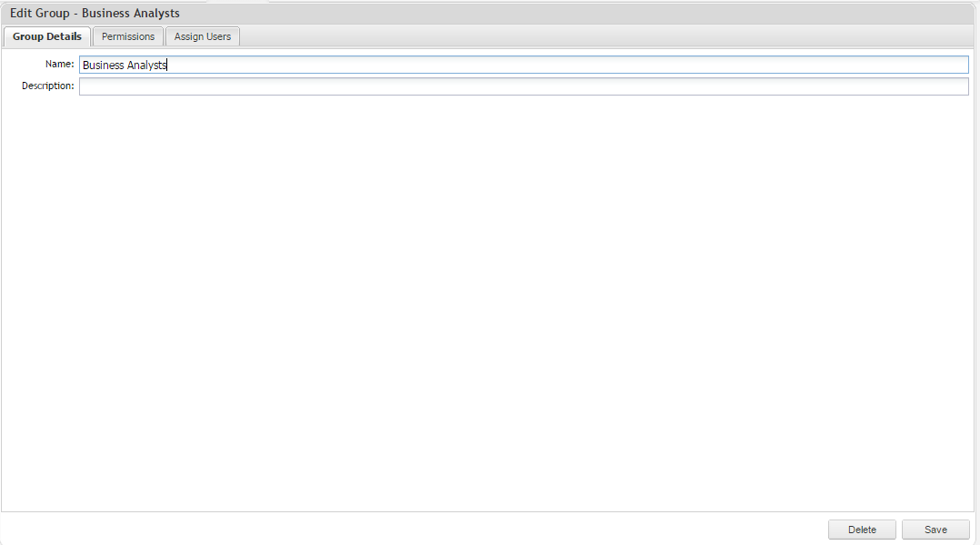
Task: Open the Assign Users tab
Action: (x=203, y=36)
